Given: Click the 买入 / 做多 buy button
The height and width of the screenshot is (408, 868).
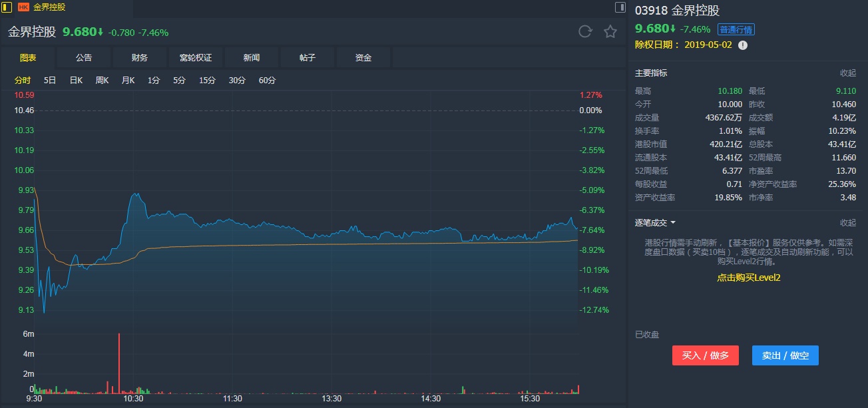Looking at the screenshot, I should click(x=706, y=355).
